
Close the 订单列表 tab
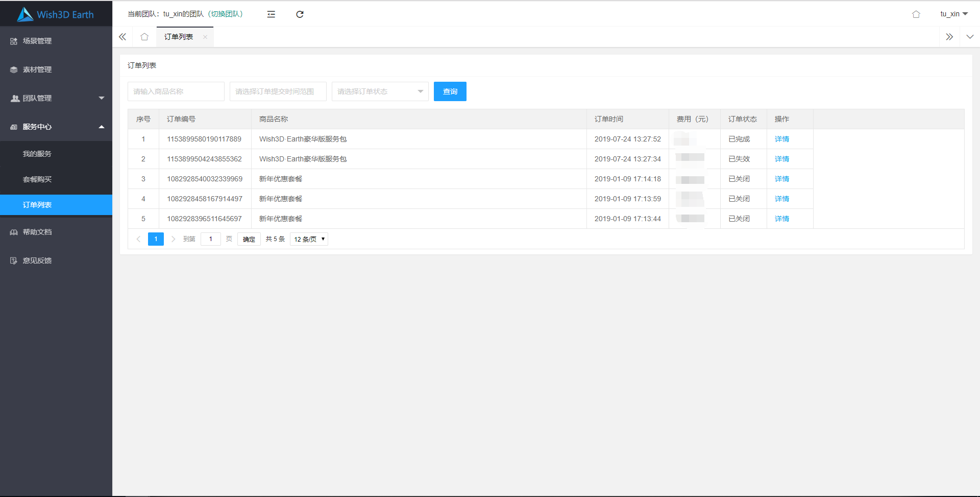[205, 37]
